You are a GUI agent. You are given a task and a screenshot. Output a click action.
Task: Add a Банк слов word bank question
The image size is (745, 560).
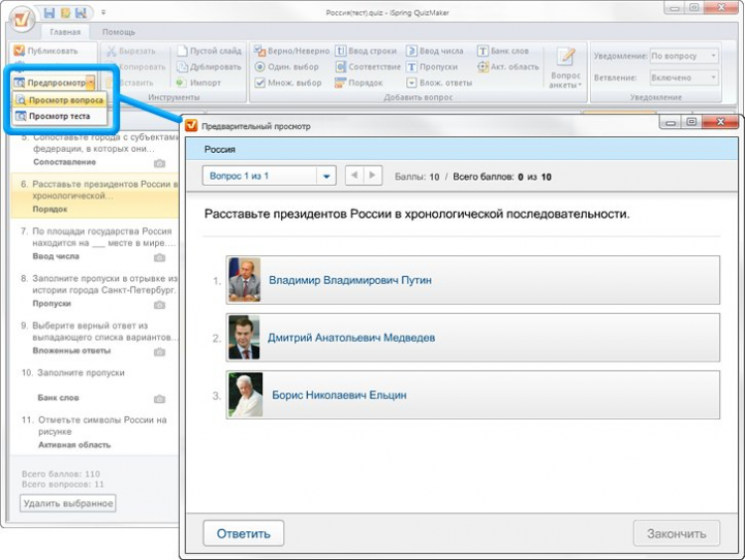(504, 51)
